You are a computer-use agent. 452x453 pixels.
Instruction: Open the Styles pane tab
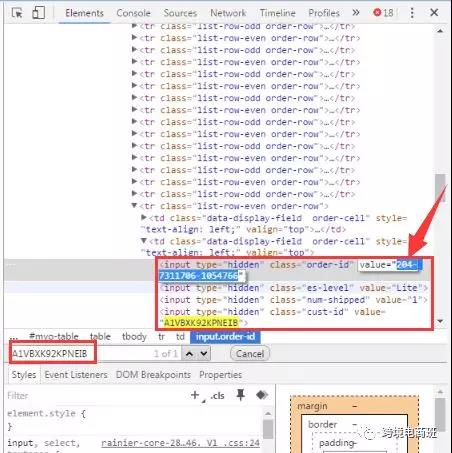[x=24, y=375]
